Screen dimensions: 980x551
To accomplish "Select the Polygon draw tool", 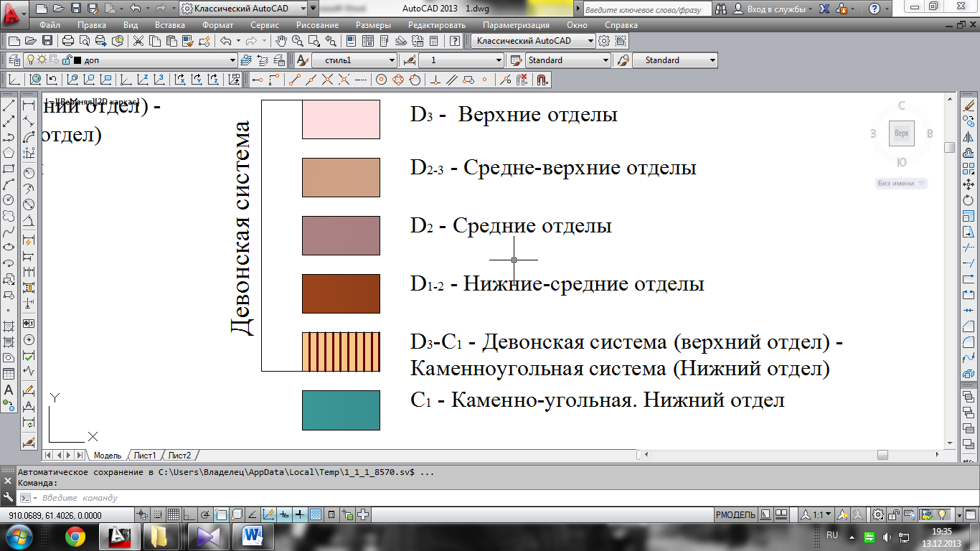I will tap(9, 153).
